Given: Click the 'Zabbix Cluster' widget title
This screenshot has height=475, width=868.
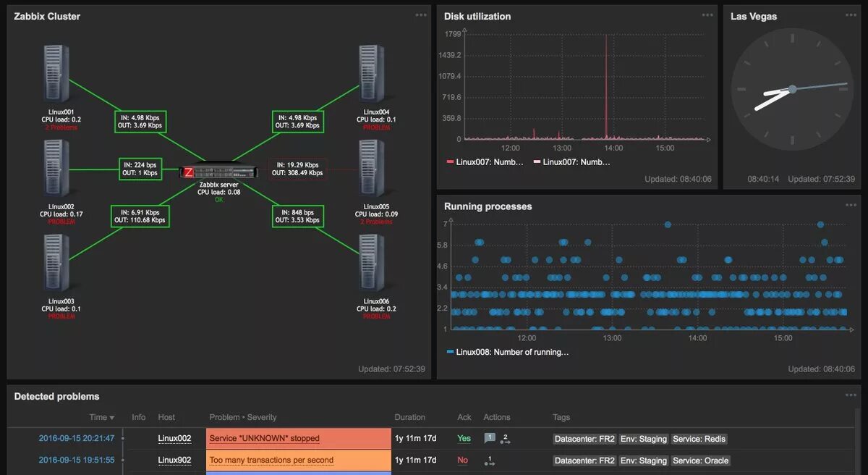Looking at the screenshot, I should (x=47, y=16).
